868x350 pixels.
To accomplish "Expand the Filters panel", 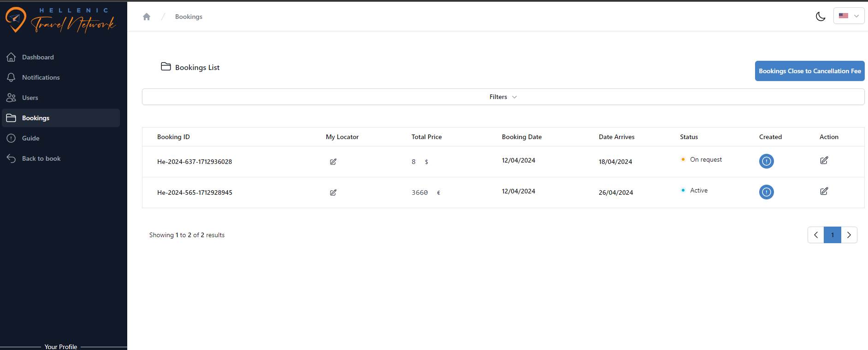I will pos(503,97).
